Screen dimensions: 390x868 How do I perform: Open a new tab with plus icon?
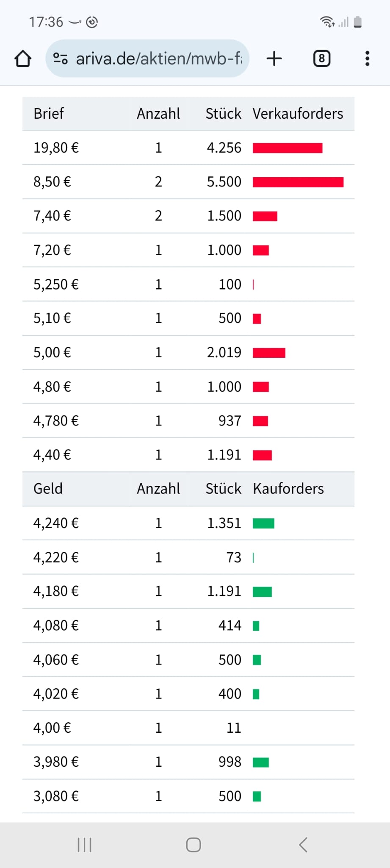[x=274, y=58]
